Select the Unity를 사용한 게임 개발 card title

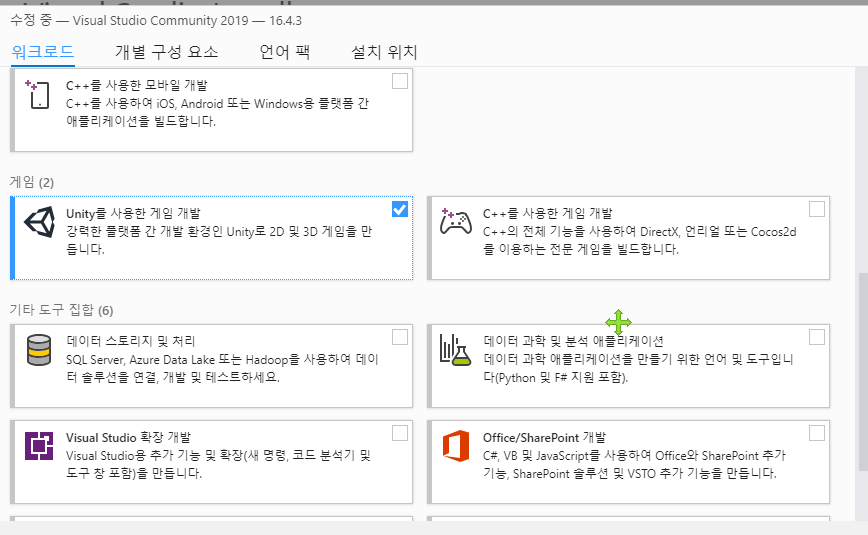pyautogui.click(x=133, y=213)
